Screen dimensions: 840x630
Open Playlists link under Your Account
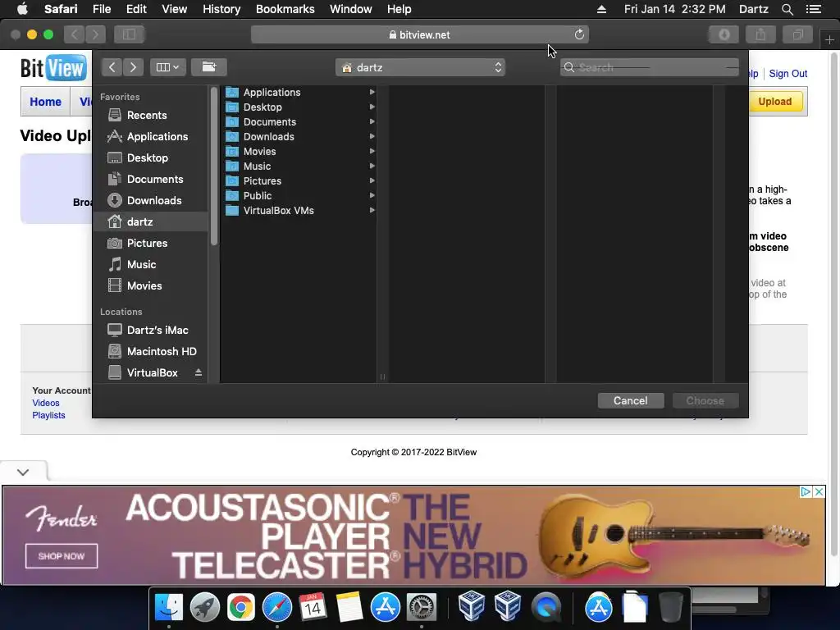pyautogui.click(x=48, y=415)
